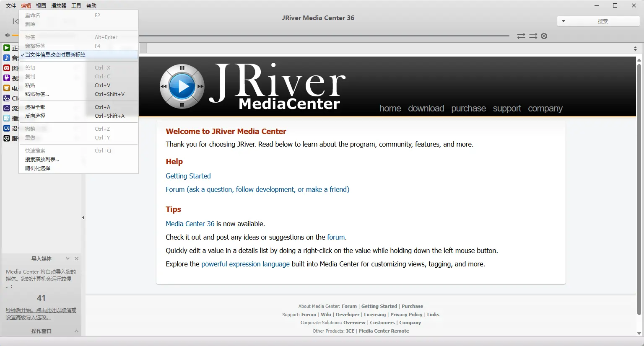Open the player options gear icon
Screen dimensions: 644x346
(544, 36)
